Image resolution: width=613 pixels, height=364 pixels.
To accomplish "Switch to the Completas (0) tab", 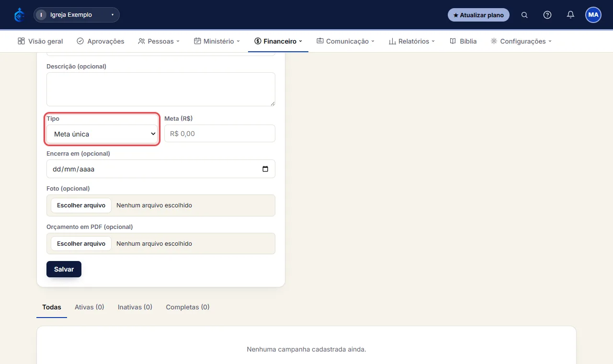I will 188,307.
